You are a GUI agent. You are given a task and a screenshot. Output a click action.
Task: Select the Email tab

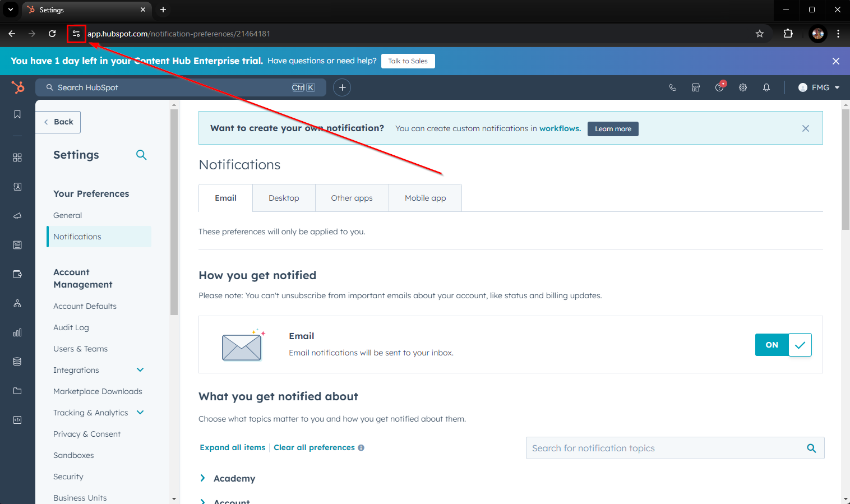pos(226,198)
